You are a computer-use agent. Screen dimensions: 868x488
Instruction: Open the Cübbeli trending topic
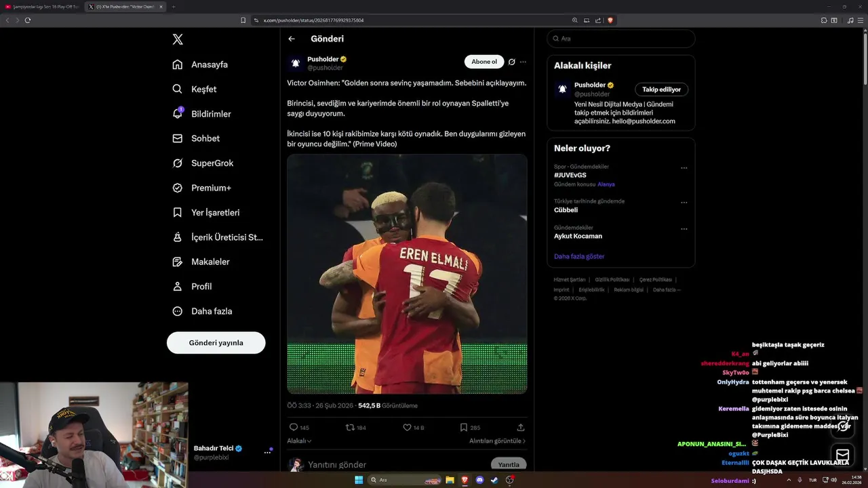coord(566,210)
